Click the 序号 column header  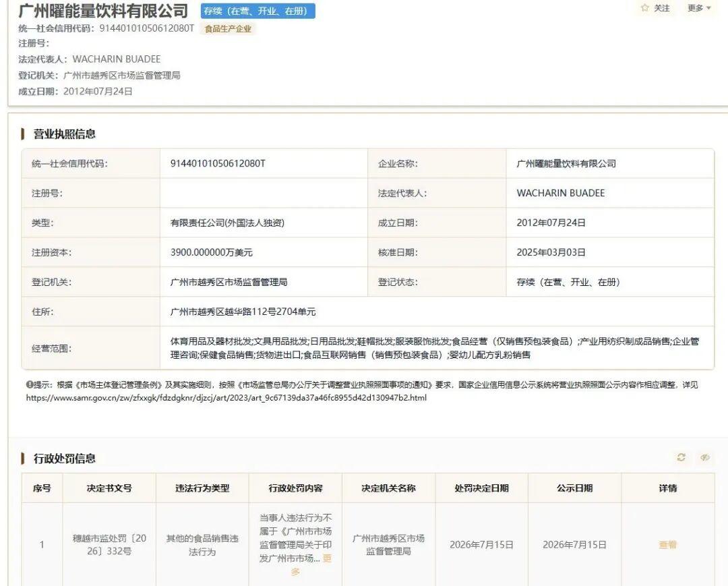coord(42,488)
